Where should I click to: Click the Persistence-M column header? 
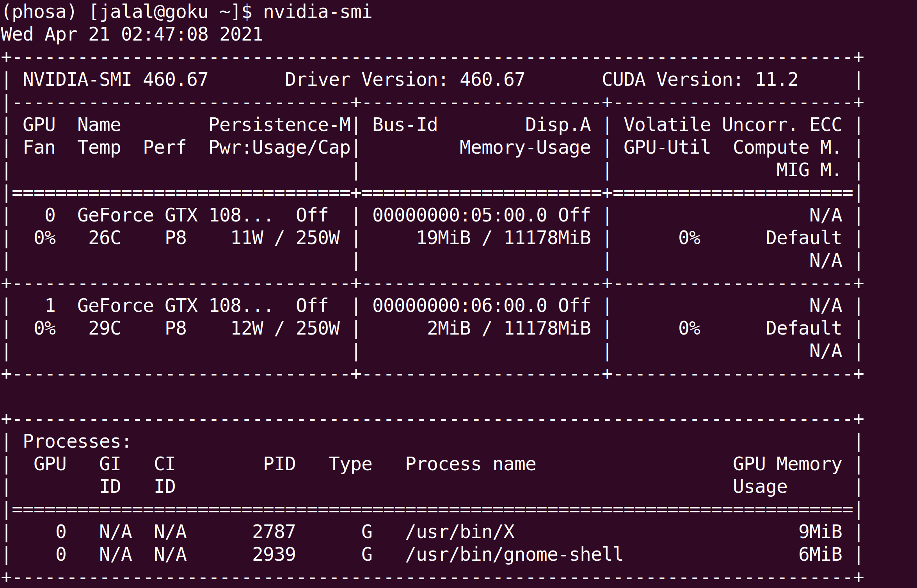pyautogui.click(x=279, y=125)
